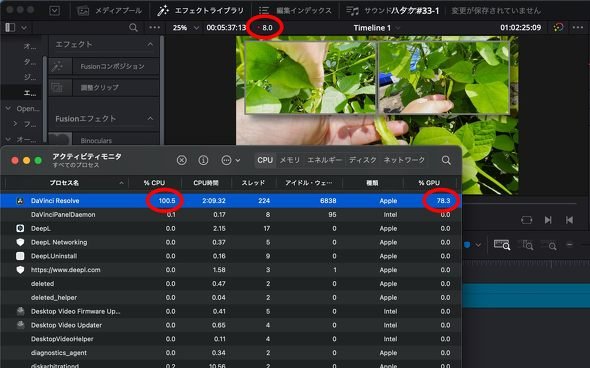Click the bypass color grades icon
This screenshot has height=368, width=590.
(558, 27)
